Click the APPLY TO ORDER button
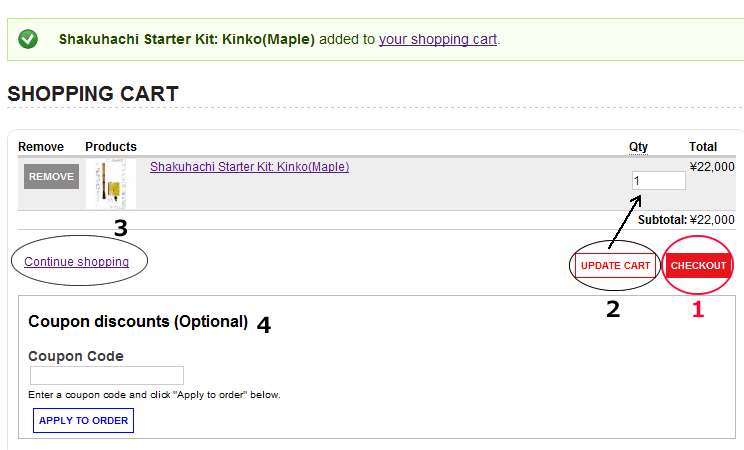This screenshot has width=744, height=450. point(84,421)
